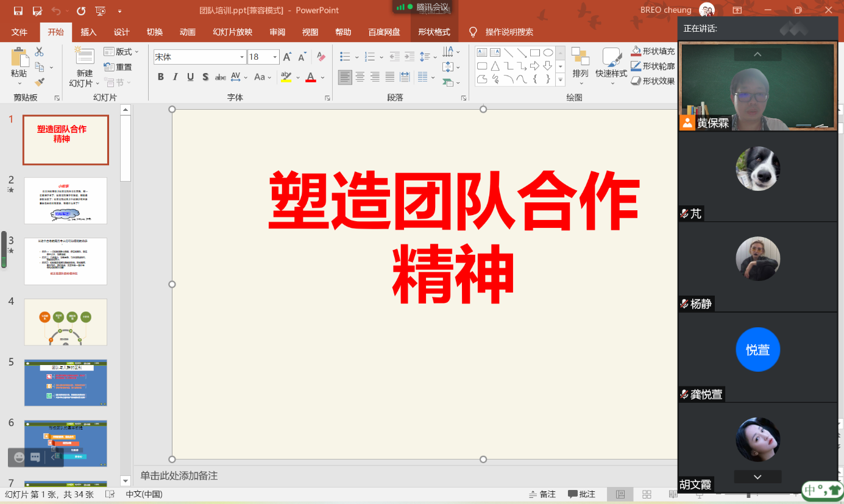Switch to the 幻灯片放映 tab
Viewport: 844px width, 504px height.
tap(232, 32)
